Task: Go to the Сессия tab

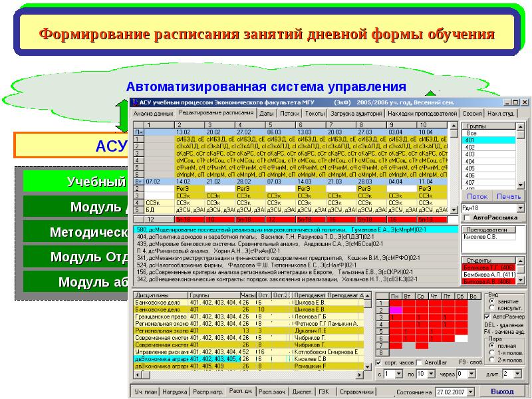Action: [471, 114]
